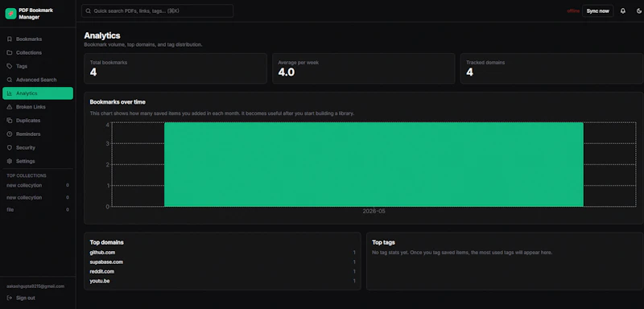Click the Top domains heading
The image size is (644, 309).
[107, 242]
